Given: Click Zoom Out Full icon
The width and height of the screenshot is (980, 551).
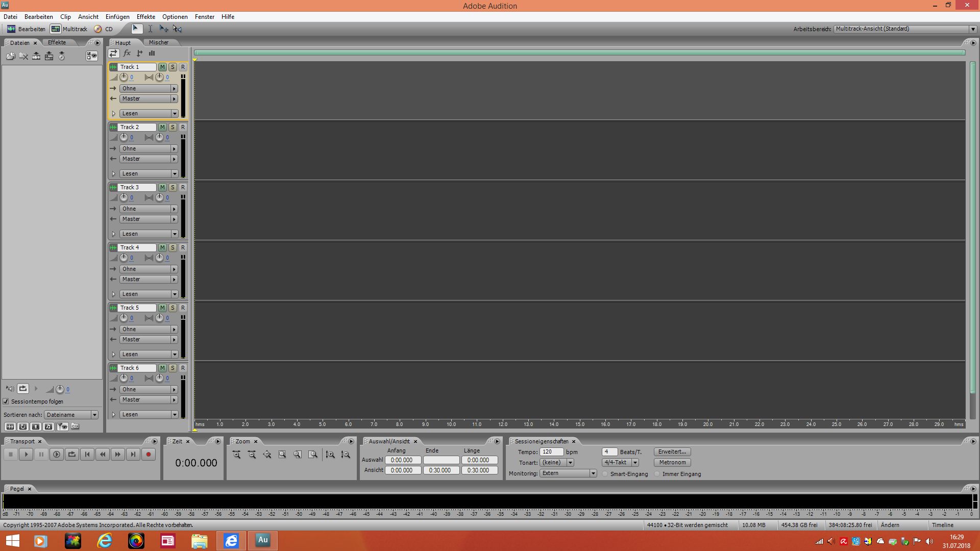Looking at the screenshot, I should coord(267,454).
